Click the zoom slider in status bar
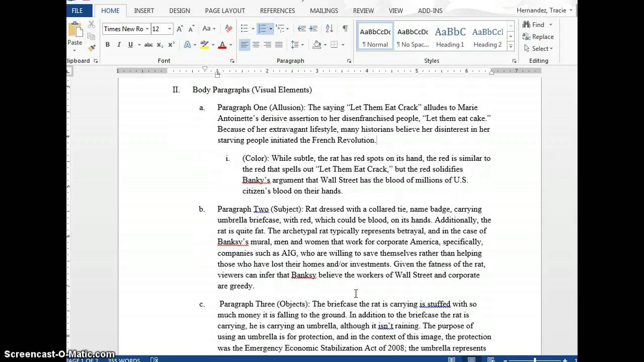Screen dimensions: 644x362 [x=534, y=360]
